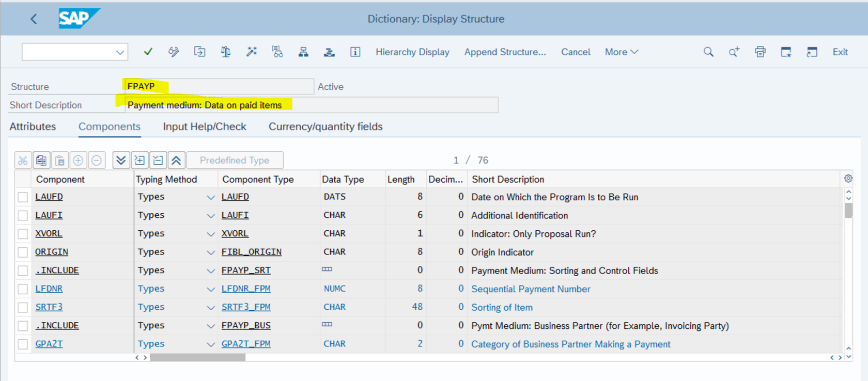Screen dimensions: 868x381
Task: Show the Display Object List hierarchy icon
Action: (x=303, y=52)
